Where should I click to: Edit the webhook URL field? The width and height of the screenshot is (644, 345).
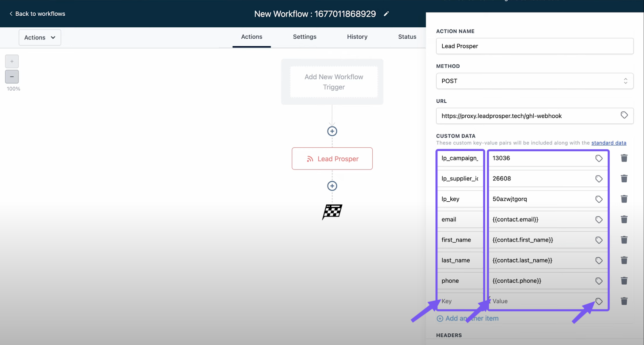(535, 116)
